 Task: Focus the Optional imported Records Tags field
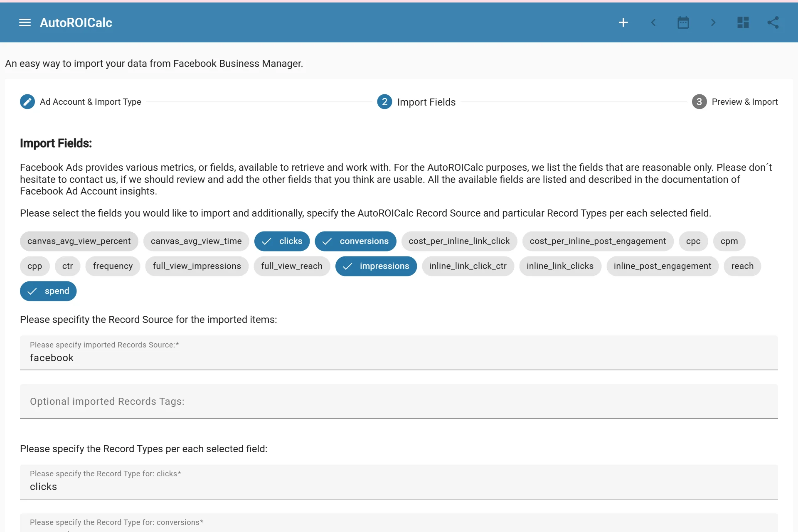click(x=399, y=401)
